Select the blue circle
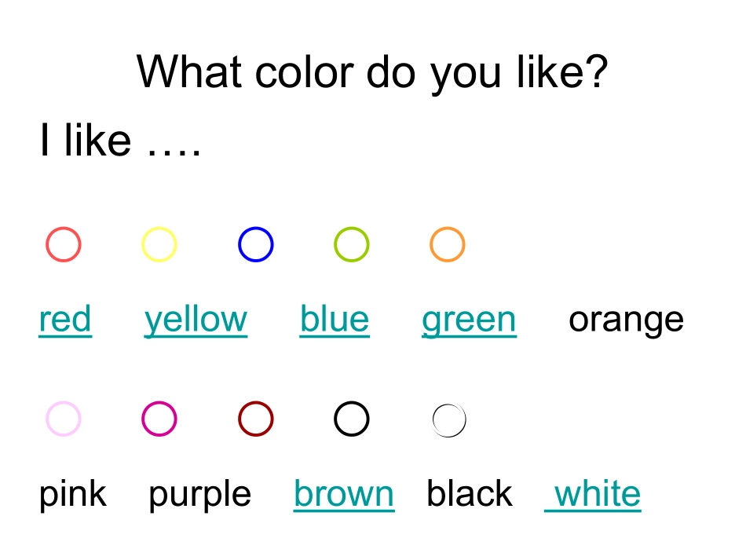This screenshot has height=560, width=746. (256, 244)
